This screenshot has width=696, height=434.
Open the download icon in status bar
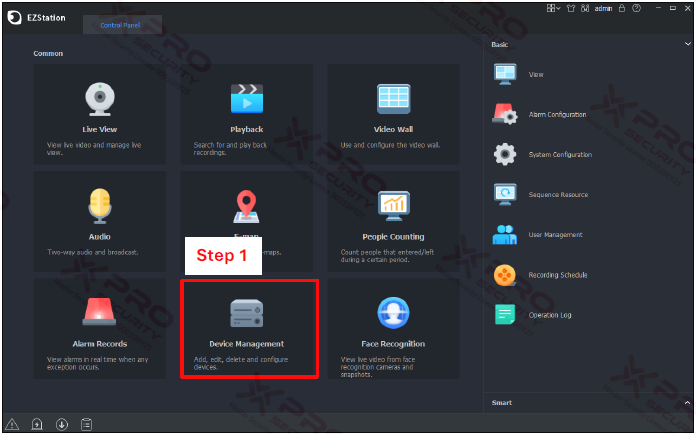coord(62,424)
